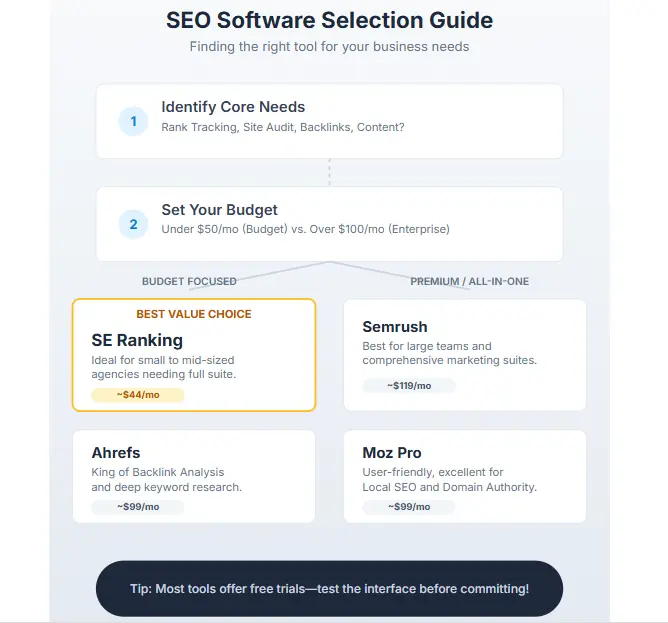Click the step 1 number circle
The width and height of the screenshot is (668, 623).
[x=133, y=121]
